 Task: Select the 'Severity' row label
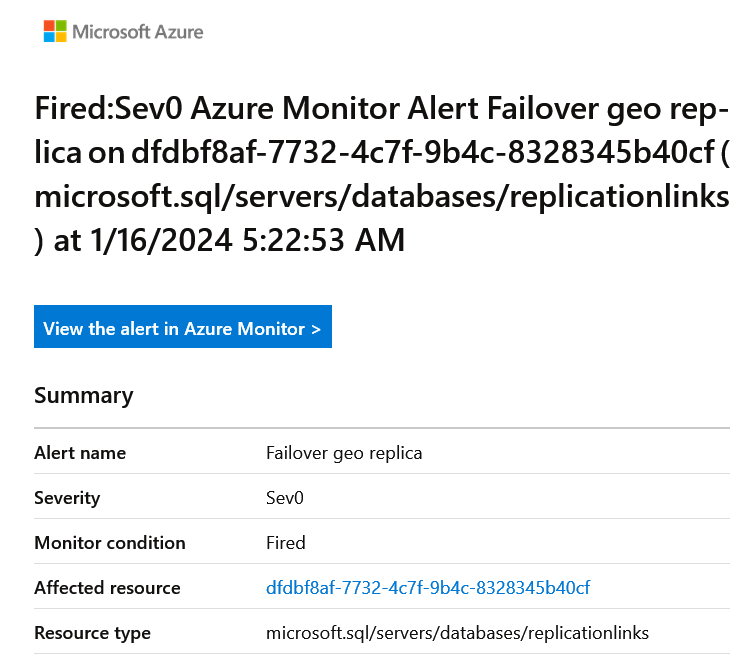point(67,498)
